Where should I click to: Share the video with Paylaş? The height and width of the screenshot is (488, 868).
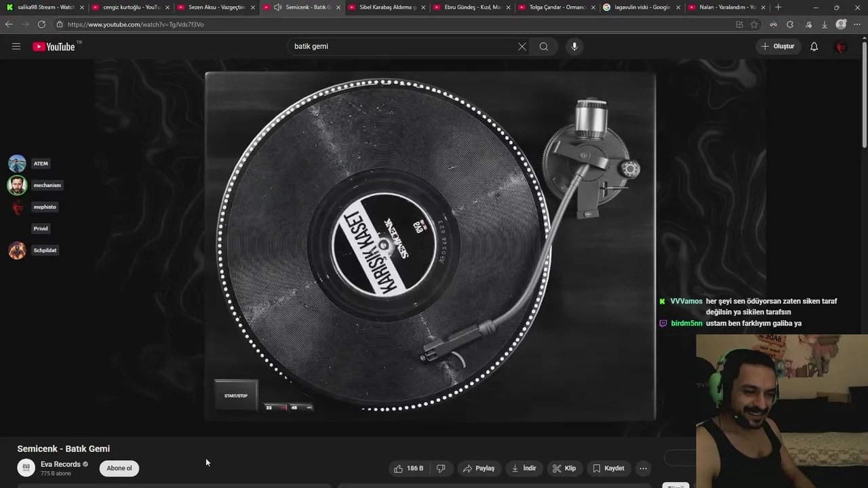479,468
